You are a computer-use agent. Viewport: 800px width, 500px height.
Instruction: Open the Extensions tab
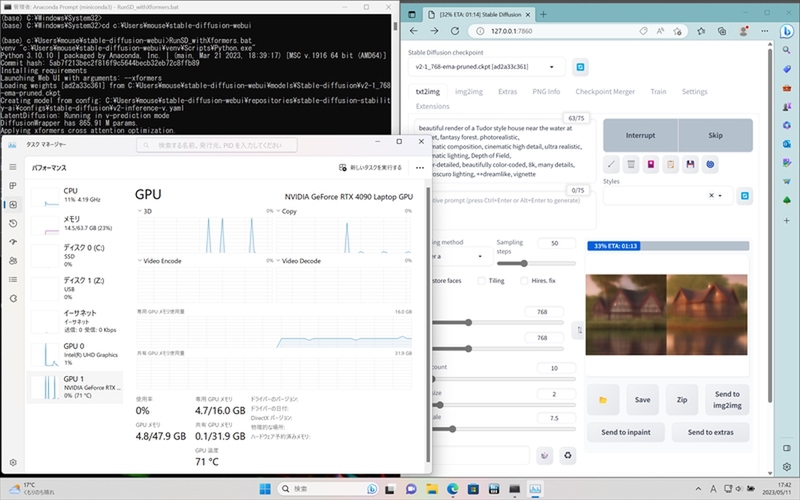point(432,107)
